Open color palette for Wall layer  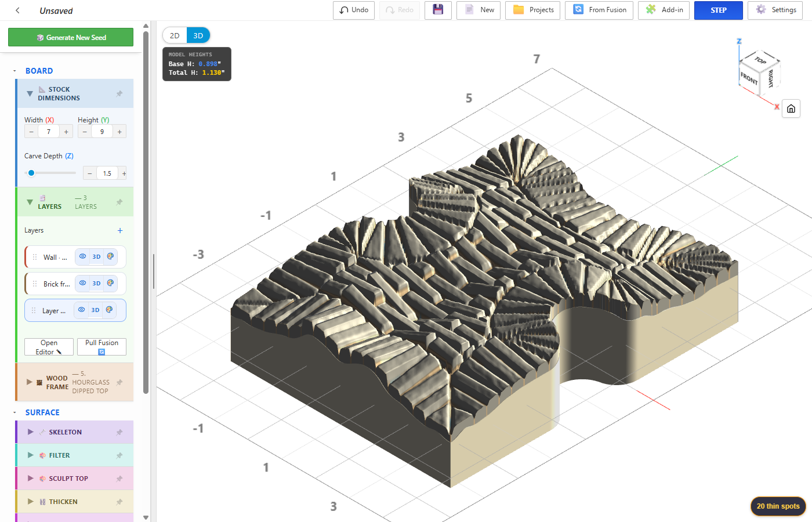[110, 256]
